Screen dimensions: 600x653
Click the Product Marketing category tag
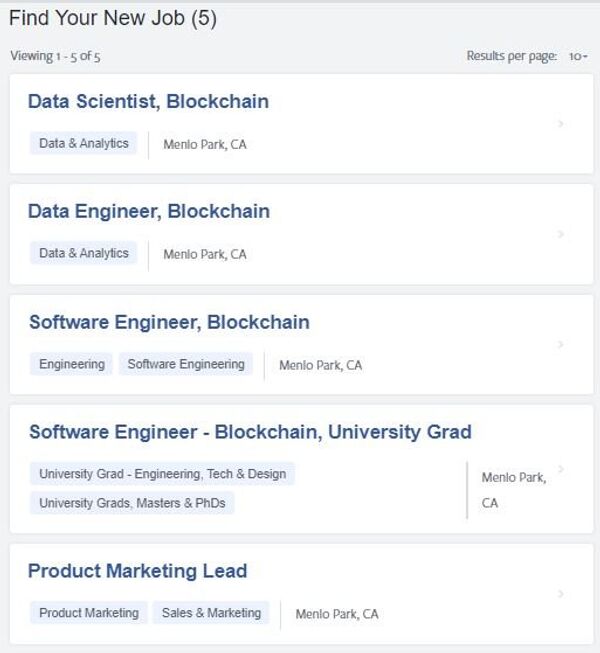[88, 613]
